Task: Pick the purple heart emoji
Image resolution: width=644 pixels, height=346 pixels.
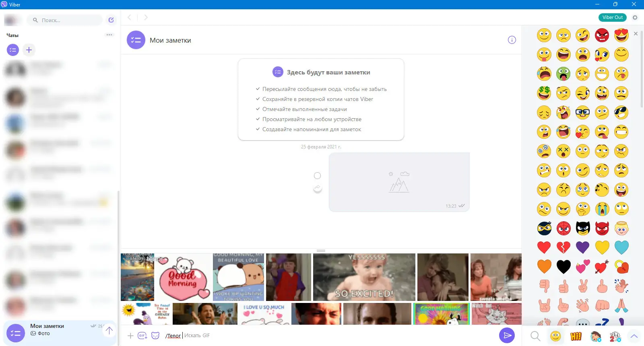Action: [583, 247]
